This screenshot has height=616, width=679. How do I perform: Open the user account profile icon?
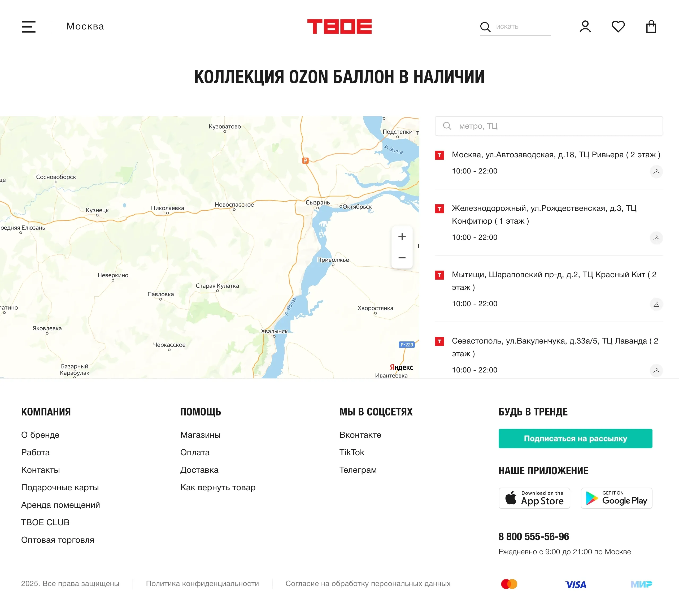pos(585,27)
